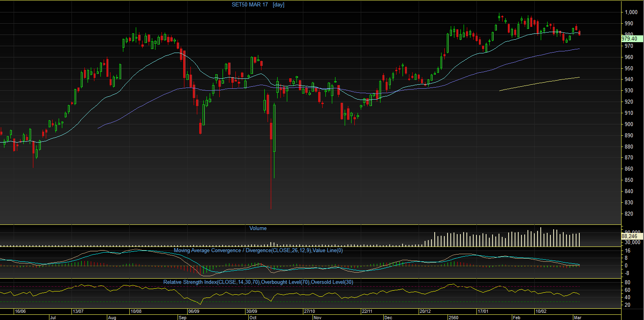Screen dimensions: 644x320
Task: Select the 10/02 date label
Action: [541, 312]
